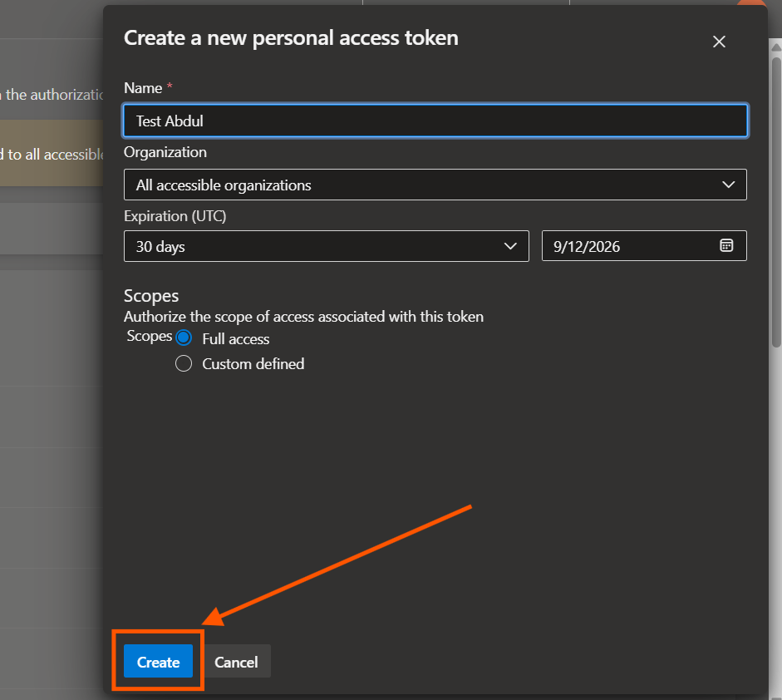Open the calendar date picker icon

726,245
